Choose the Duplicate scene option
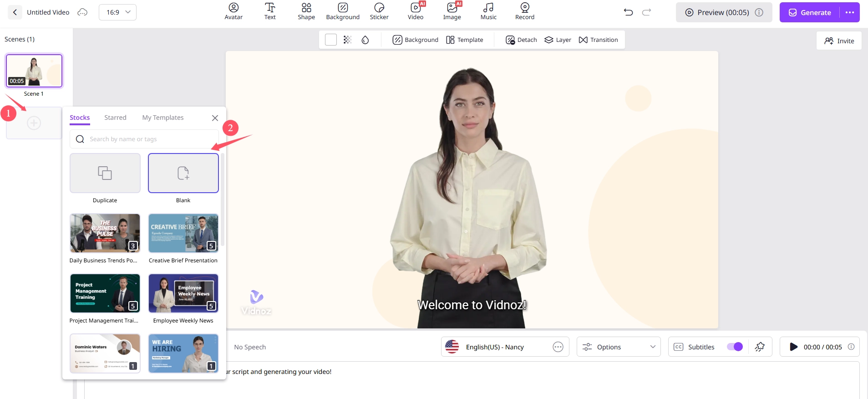The height and width of the screenshot is (399, 868). [105, 173]
